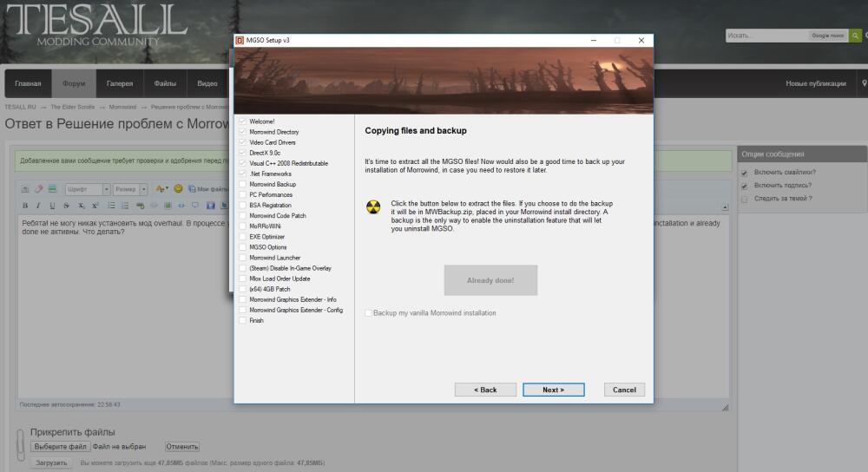The image size is (868, 472).
Task: Click the eraser remove-format icon in editor
Action: 39,188
